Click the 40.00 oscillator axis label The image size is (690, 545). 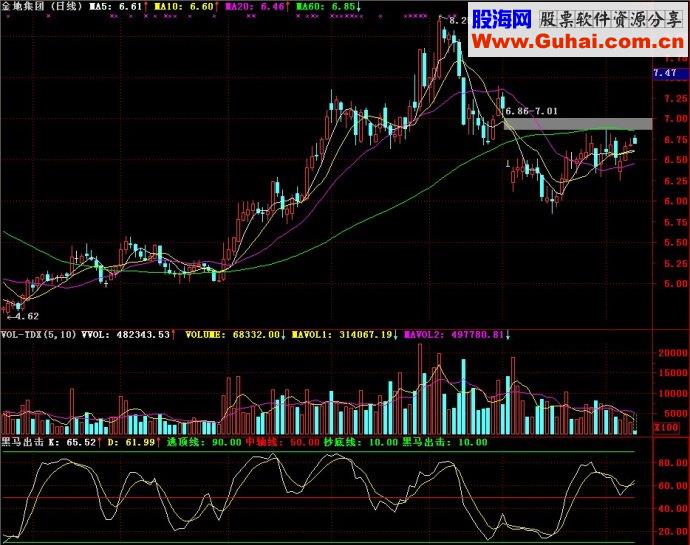tap(673, 508)
